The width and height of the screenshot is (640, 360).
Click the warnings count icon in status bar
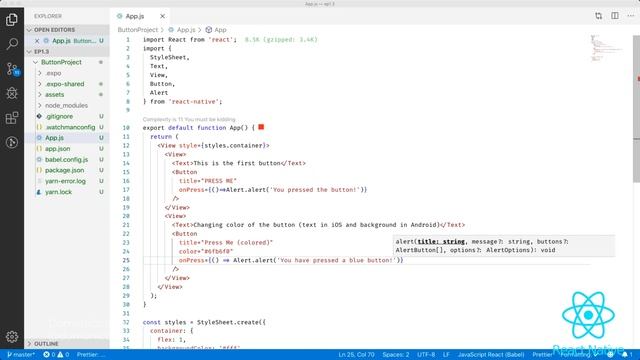pyautogui.click(x=63, y=354)
